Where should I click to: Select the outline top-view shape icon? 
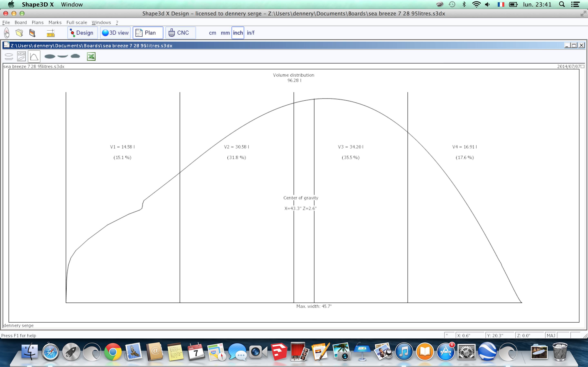coord(50,56)
